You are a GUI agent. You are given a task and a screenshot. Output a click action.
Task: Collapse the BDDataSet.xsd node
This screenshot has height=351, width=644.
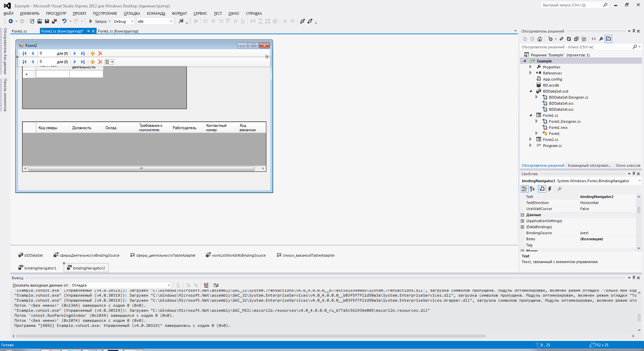[x=531, y=91]
